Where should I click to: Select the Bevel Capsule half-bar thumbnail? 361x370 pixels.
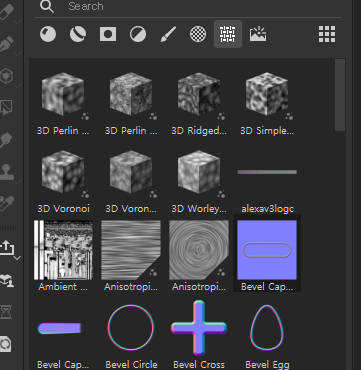(x=59, y=328)
